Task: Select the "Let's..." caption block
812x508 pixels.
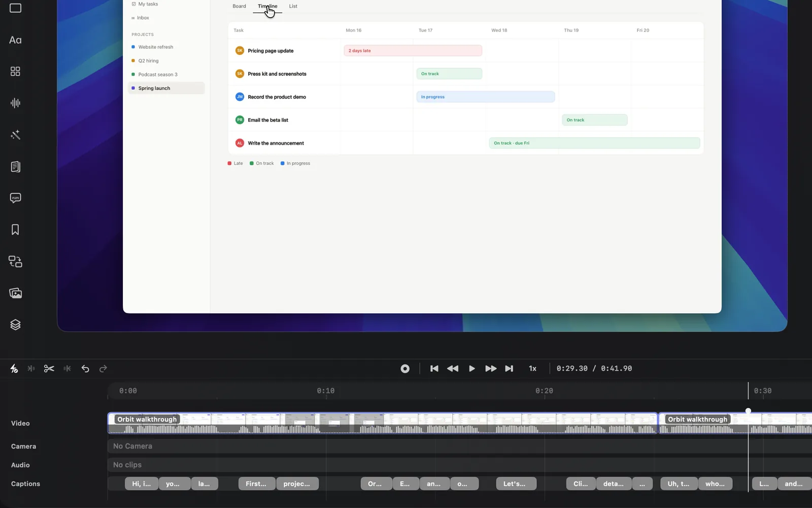Action: (516, 484)
